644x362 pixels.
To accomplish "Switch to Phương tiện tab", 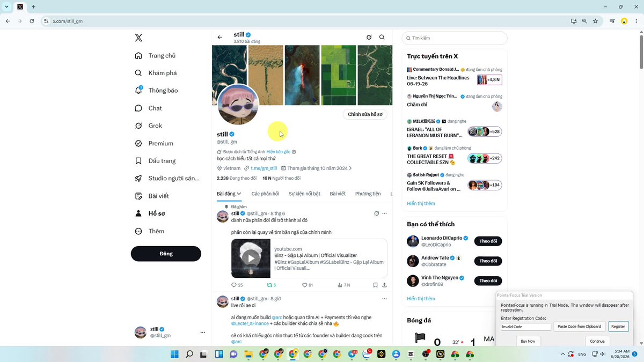I will click(x=368, y=194).
